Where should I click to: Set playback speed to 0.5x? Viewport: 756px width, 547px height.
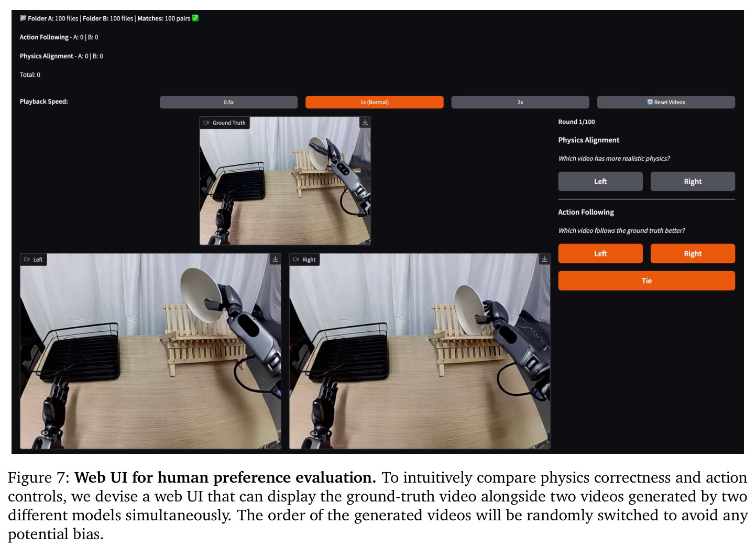[x=228, y=102]
